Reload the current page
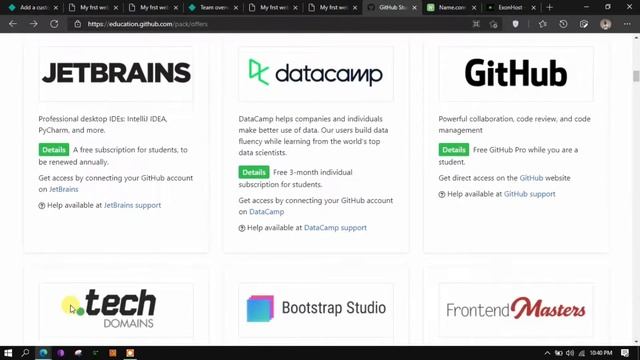Screen dimensions: 640x360 [54, 24]
